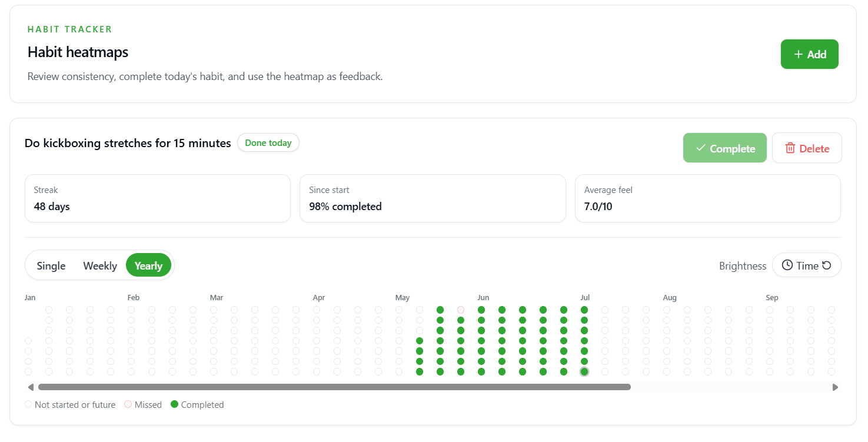The image size is (868, 442).
Task: Click the checkmark icon on Complete
Action: 700,148
